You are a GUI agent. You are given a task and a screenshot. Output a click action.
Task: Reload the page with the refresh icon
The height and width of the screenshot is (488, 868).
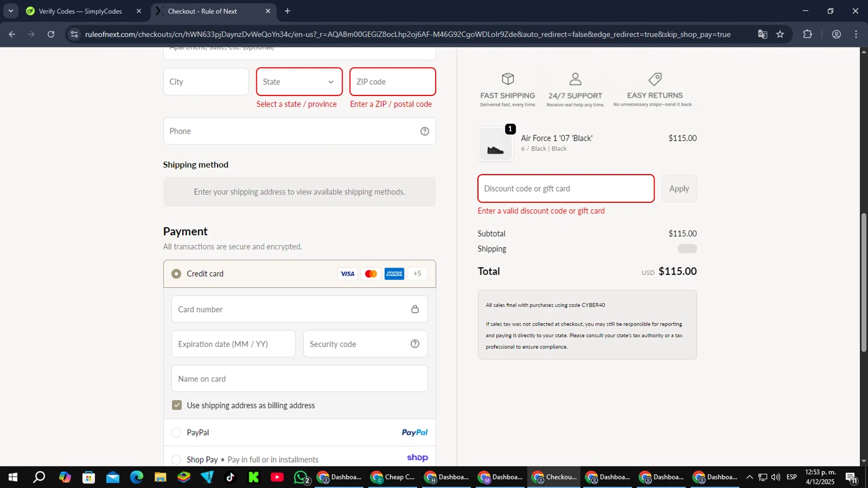(51, 34)
